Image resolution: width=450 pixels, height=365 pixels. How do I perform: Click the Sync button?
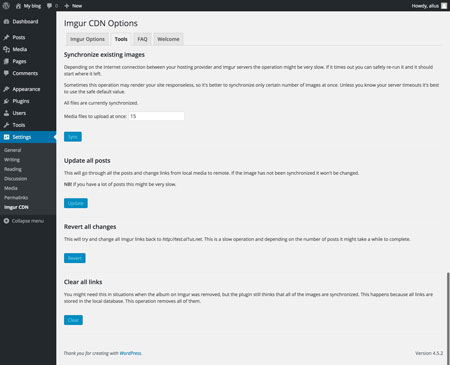(73, 137)
